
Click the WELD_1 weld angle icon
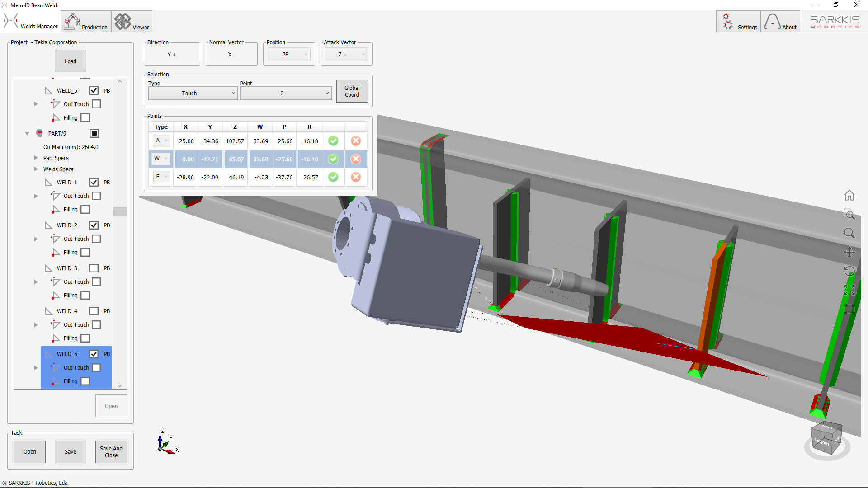(49, 182)
